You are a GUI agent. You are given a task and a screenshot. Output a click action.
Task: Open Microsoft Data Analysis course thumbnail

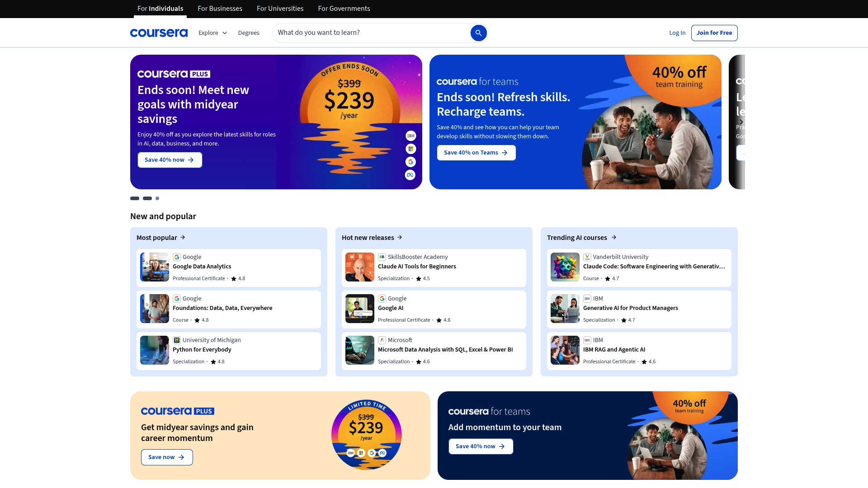click(360, 350)
